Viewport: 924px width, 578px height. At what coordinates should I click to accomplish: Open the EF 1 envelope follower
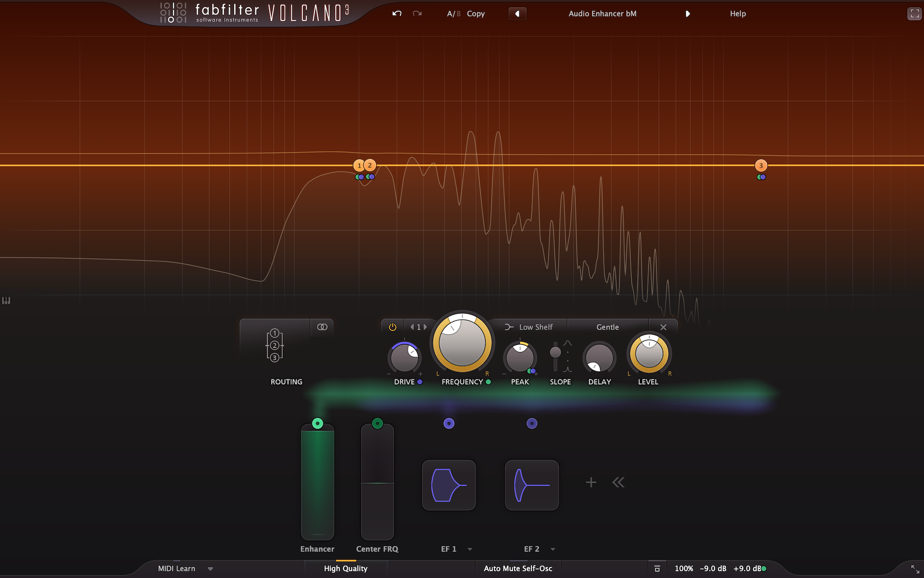click(x=449, y=485)
